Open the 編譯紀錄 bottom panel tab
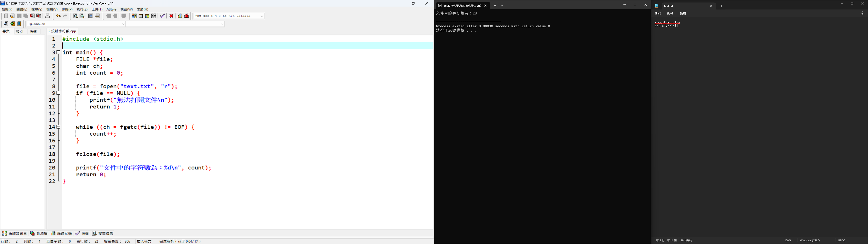 (61, 233)
